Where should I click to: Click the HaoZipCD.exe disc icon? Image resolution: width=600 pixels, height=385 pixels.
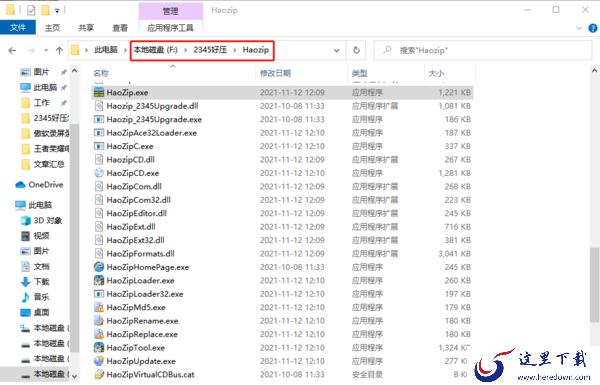click(99, 173)
